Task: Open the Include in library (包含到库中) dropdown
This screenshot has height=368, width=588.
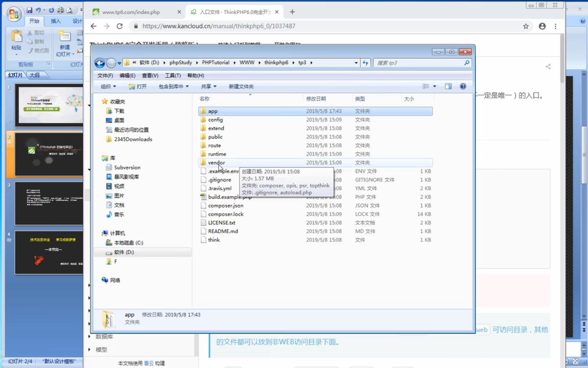Action: [x=174, y=87]
